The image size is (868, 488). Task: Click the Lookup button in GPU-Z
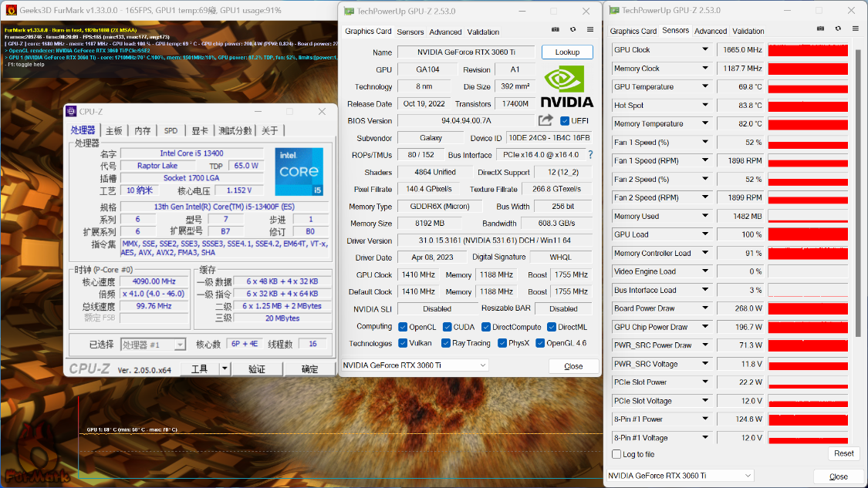coord(567,52)
